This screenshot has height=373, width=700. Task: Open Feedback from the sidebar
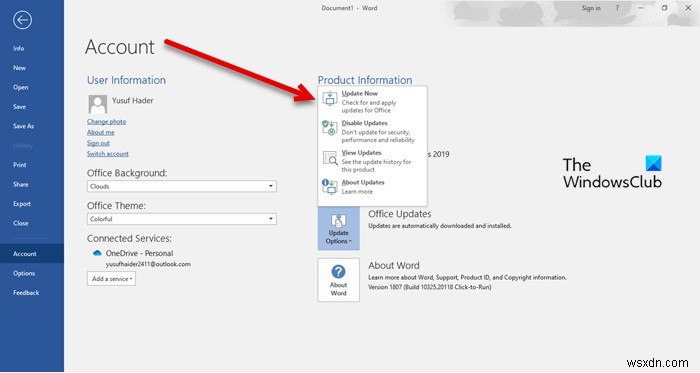coord(26,293)
